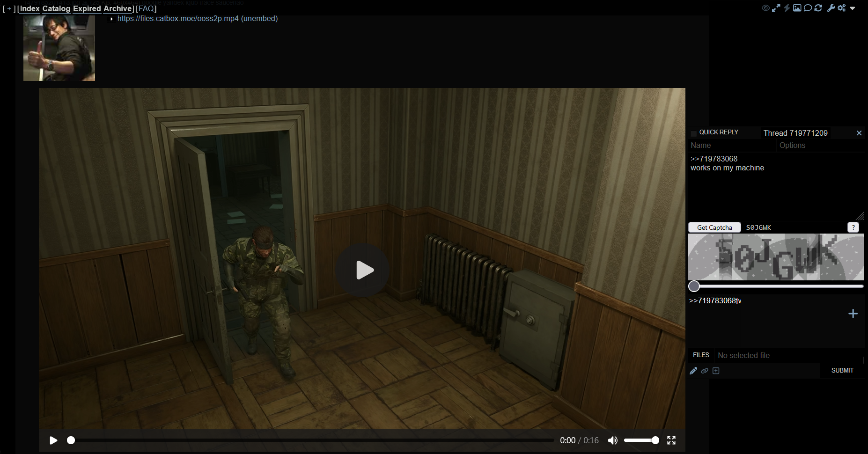The image size is (868, 454).
Task: Click the lightning bolt icon in header
Action: (x=787, y=8)
